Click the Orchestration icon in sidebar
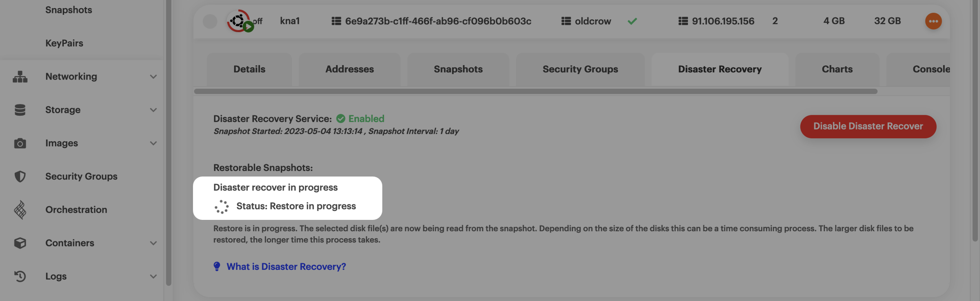Image resolution: width=980 pixels, height=301 pixels. (20, 210)
